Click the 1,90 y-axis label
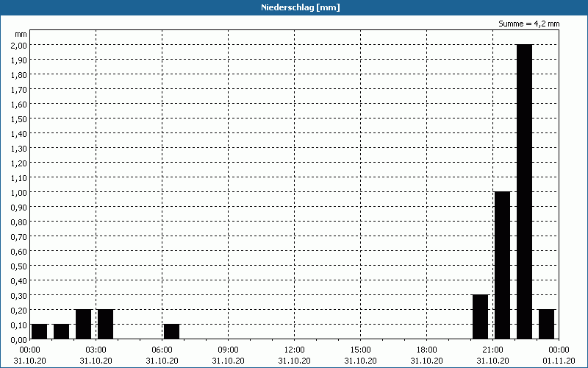 pos(20,60)
